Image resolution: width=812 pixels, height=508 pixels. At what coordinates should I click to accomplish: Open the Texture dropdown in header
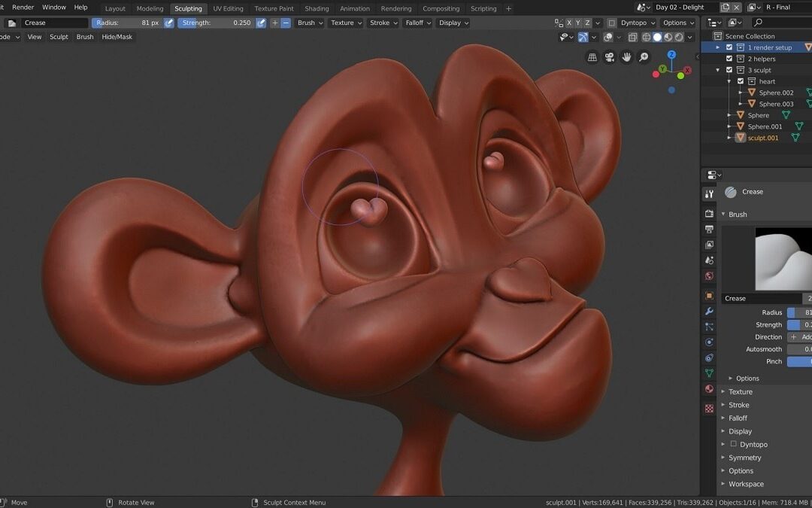point(345,23)
